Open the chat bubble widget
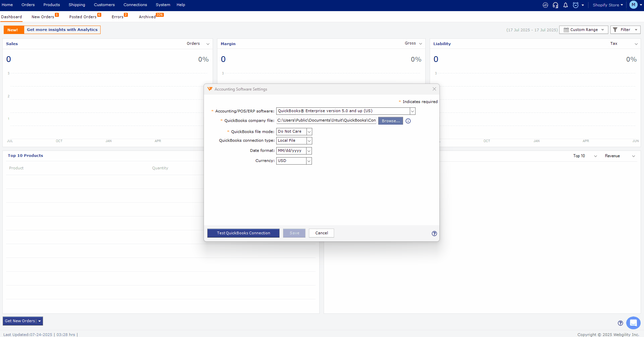The height and width of the screenshot is (337, 644). [633, 323]
